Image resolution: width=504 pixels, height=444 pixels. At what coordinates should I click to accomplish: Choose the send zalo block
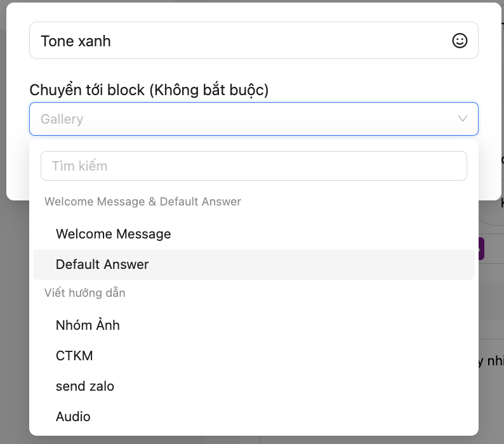pyautogui.click(x=85, y=386)
